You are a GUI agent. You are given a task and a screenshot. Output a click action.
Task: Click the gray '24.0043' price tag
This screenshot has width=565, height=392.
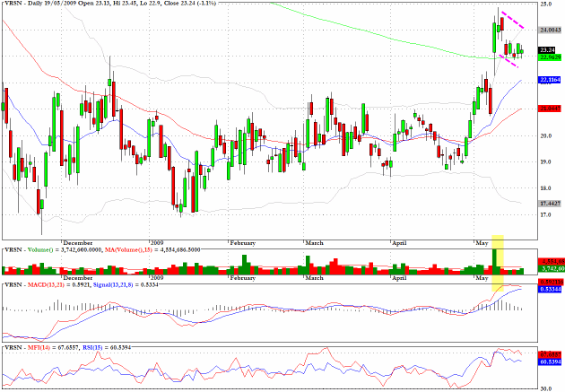(x=550, y=30)
